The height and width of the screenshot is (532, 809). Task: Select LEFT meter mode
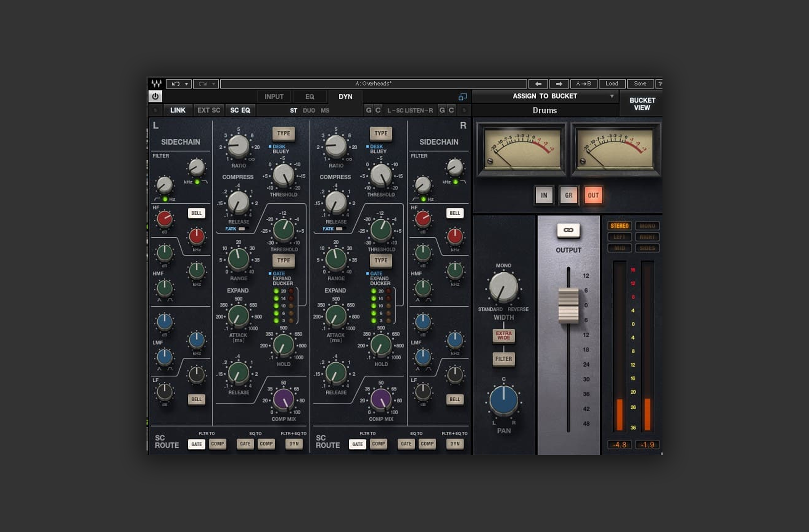[619, 237]
